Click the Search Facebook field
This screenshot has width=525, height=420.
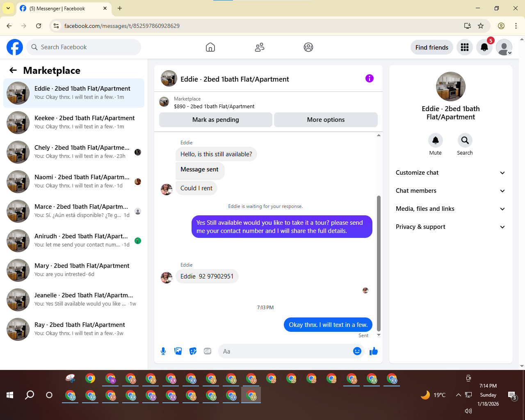pyautogui.click(x=84, y=47)
